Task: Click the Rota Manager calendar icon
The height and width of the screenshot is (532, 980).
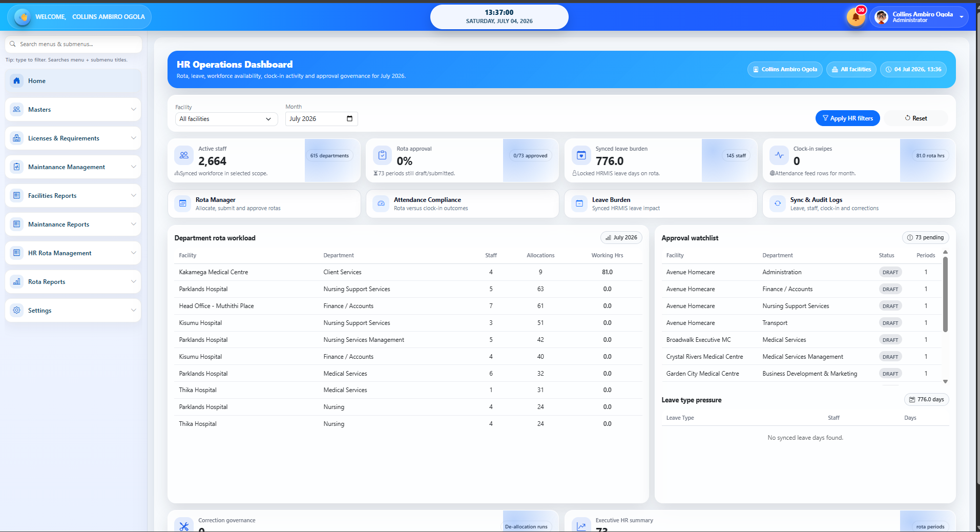Action: (x=183, y=203)
